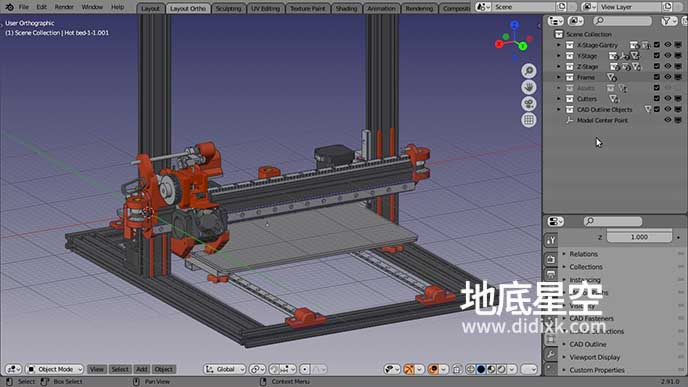Uncheck Cutters collection checkbox
Image resolution: width=688 pixels, height=387 pixels.
tap(657, 99)
